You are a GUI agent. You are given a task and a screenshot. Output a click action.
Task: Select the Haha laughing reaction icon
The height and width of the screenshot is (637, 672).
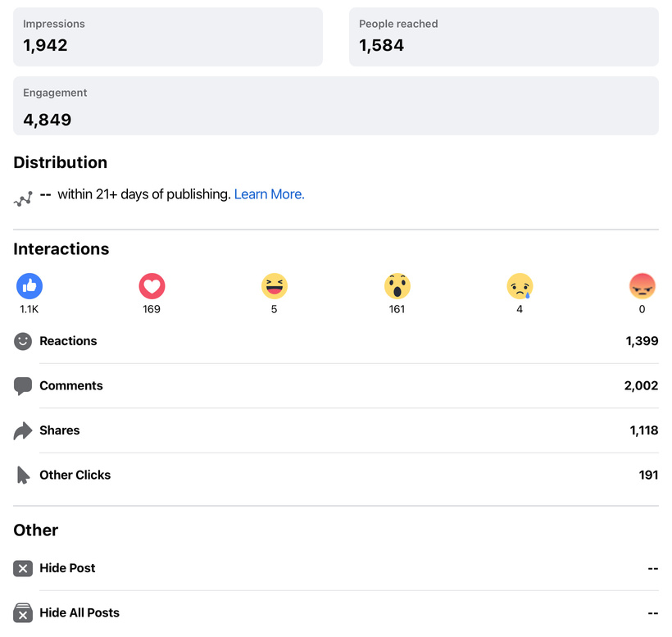[275, 286]
